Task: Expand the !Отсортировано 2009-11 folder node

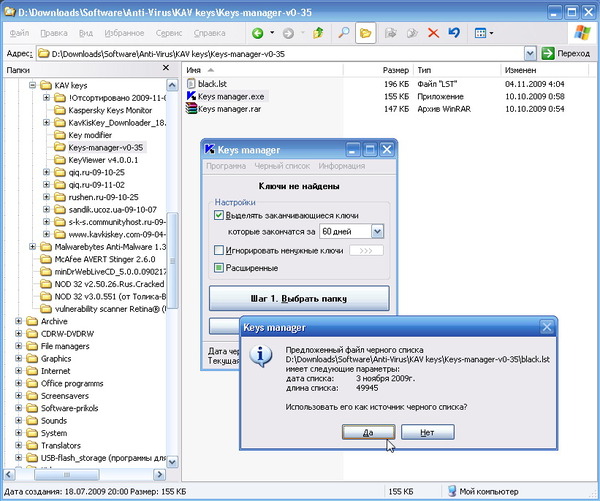Action: pyautogui.click(x=46, y=98)
